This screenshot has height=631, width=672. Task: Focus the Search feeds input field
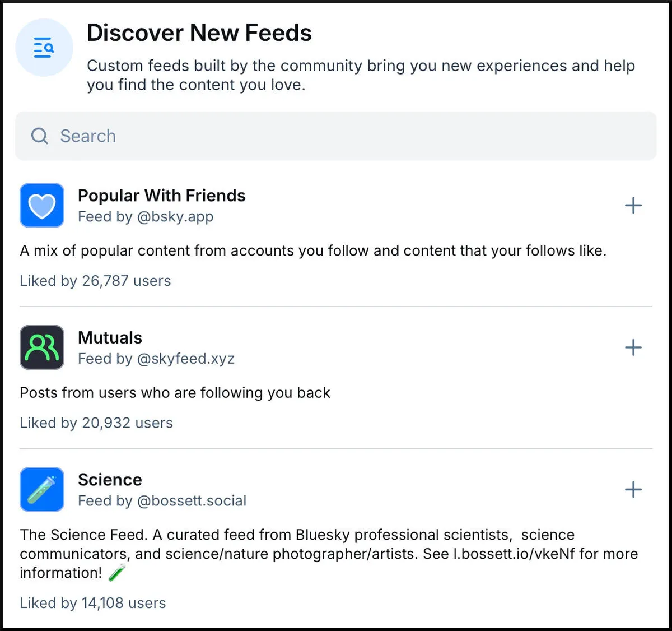coord(335,136)
